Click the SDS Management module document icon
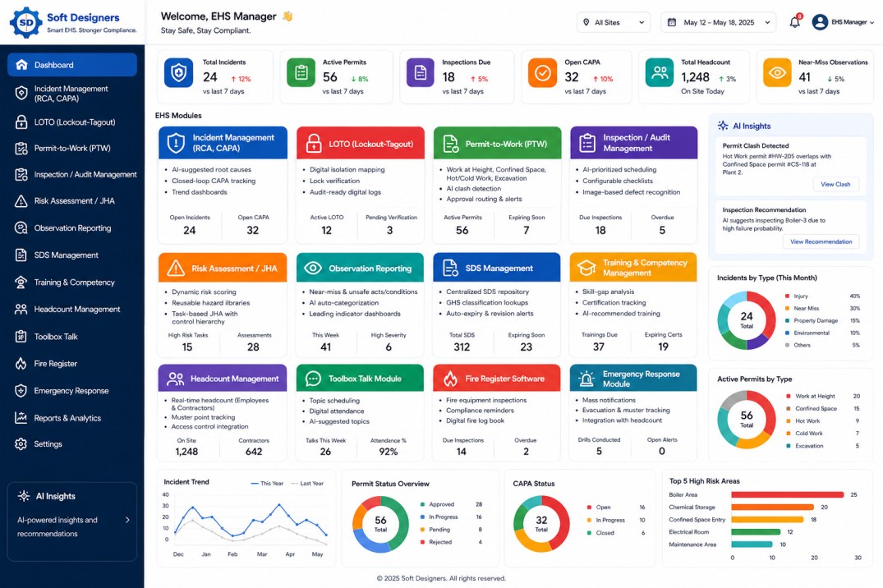The image size is (883, 588). [x=450, y=268]
